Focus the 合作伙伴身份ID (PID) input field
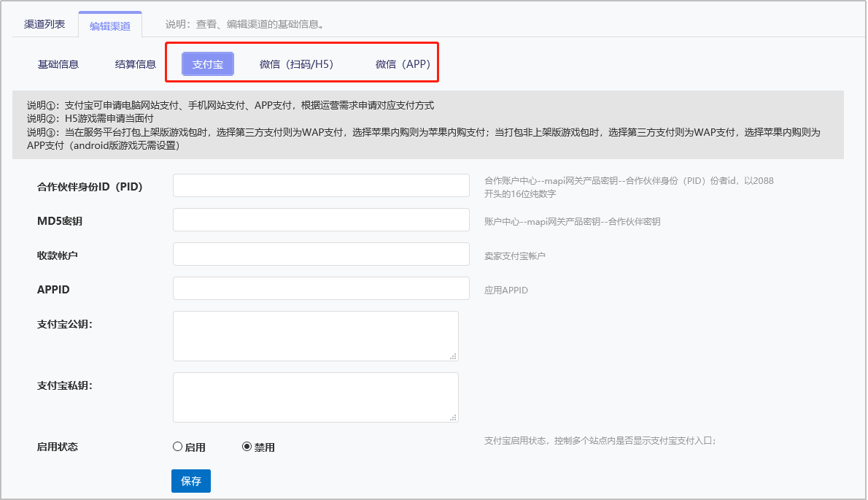This screenshot has height=500, width=868. pos(321,185)
